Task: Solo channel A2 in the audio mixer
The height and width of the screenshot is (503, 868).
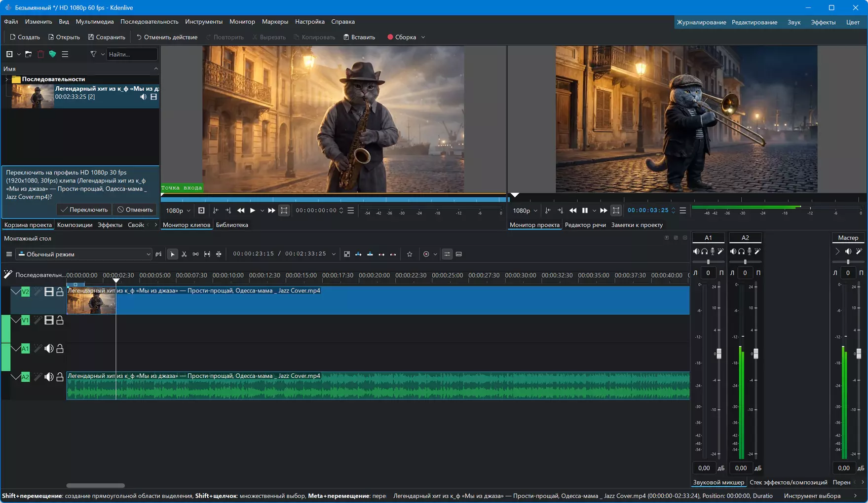Action: [741, 251]
